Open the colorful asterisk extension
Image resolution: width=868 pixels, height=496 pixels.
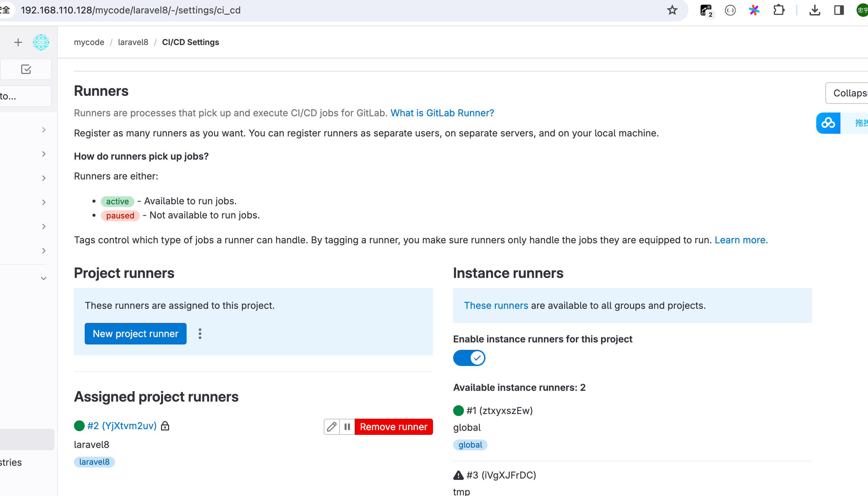coord(754,10)
